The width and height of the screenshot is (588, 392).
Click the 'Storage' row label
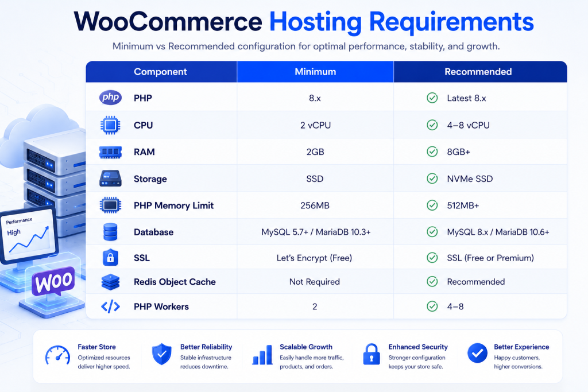pos(150,179)
